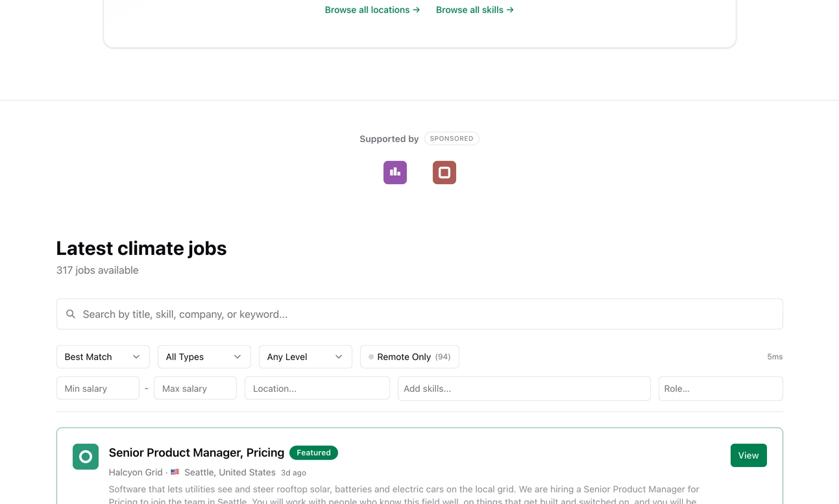Open the Best Match sort dropdown

103,357
